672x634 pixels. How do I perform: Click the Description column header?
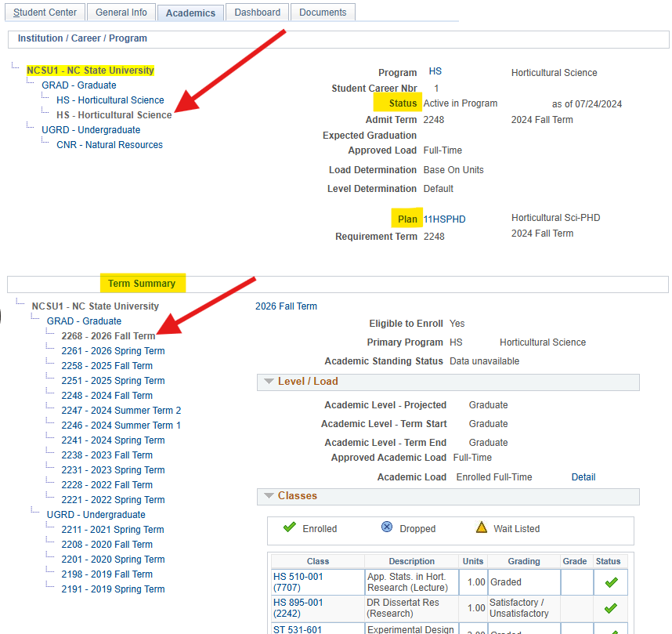tap(411, 561)
